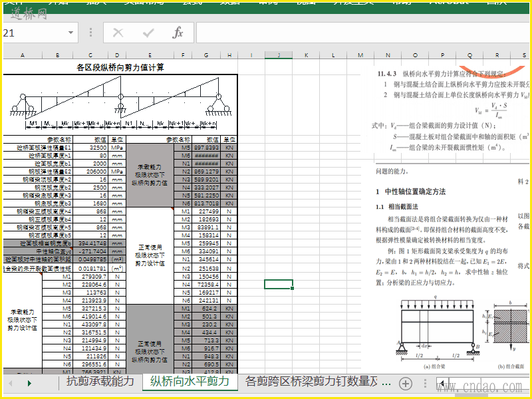Click the 1.1 相当截面法 heading in embedded image
Image resolution: width=532 pixels, height=399 pixels.
click(x=396, y=207)
